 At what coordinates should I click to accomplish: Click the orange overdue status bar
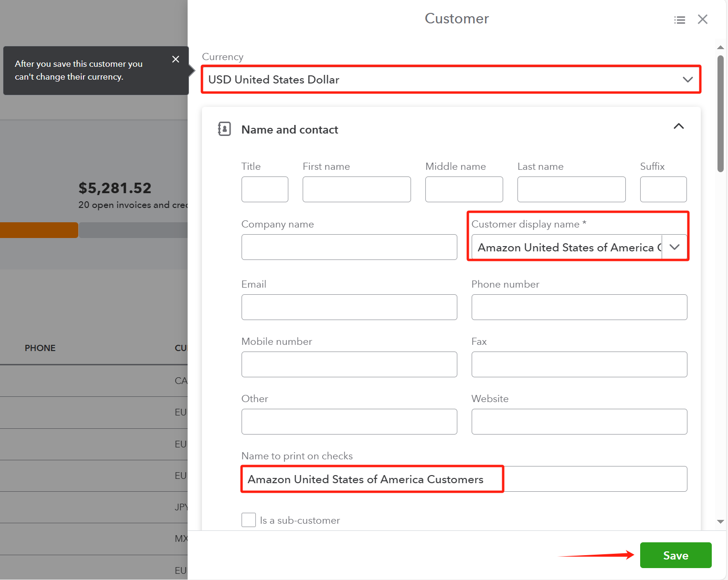[x=39, y=230]
